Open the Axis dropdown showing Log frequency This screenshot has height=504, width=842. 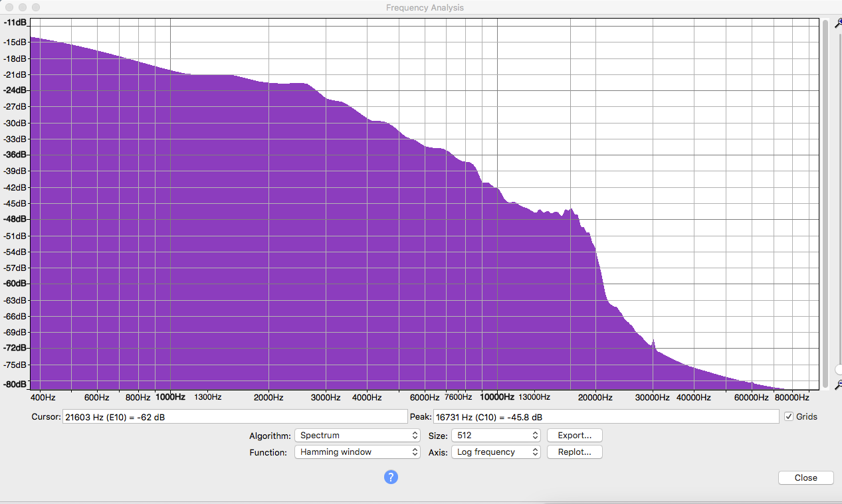pyautogui.click(x=496, y=452)
